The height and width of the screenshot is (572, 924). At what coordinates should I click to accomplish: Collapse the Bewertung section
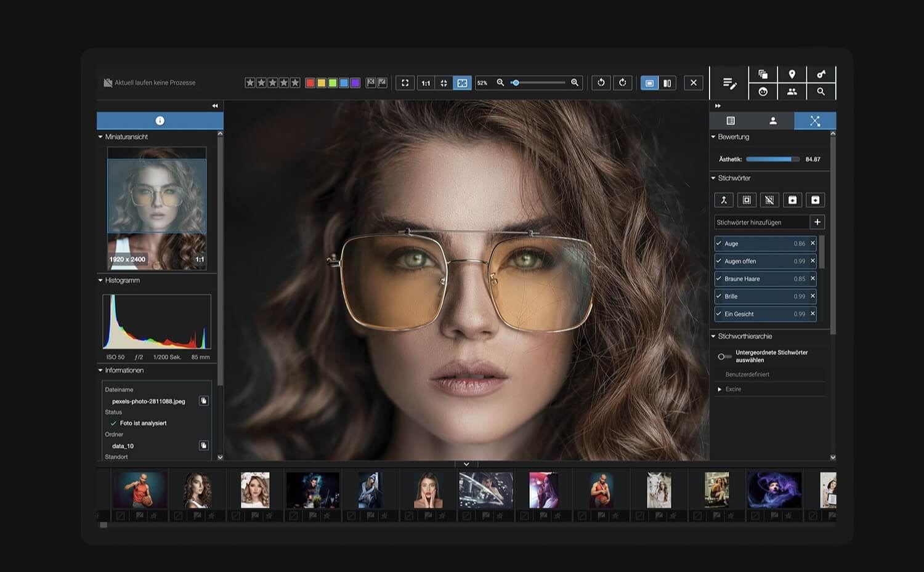pos(713,137)
